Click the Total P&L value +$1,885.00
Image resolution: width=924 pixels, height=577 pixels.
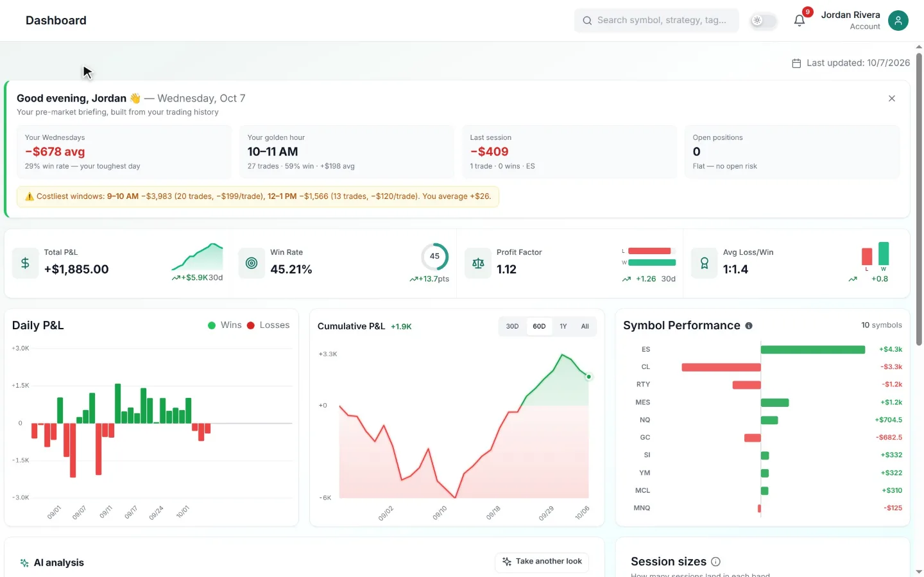pyautogui.click(x=76, y=270)
